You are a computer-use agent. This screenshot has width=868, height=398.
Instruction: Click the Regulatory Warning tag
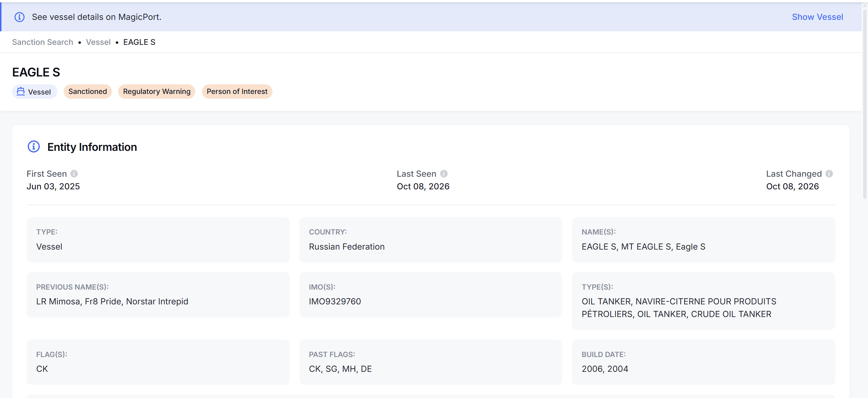coord(157,92)
